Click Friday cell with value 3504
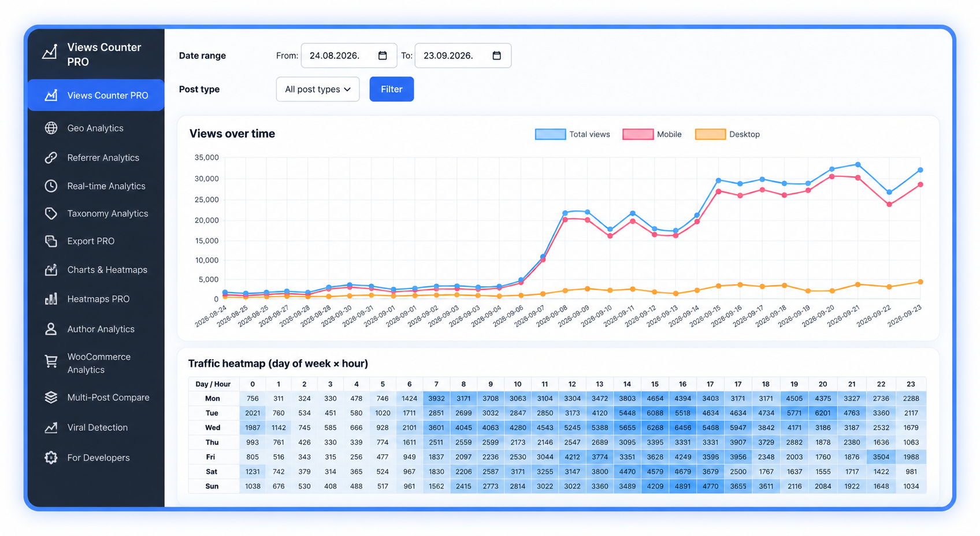 point(881,457)
